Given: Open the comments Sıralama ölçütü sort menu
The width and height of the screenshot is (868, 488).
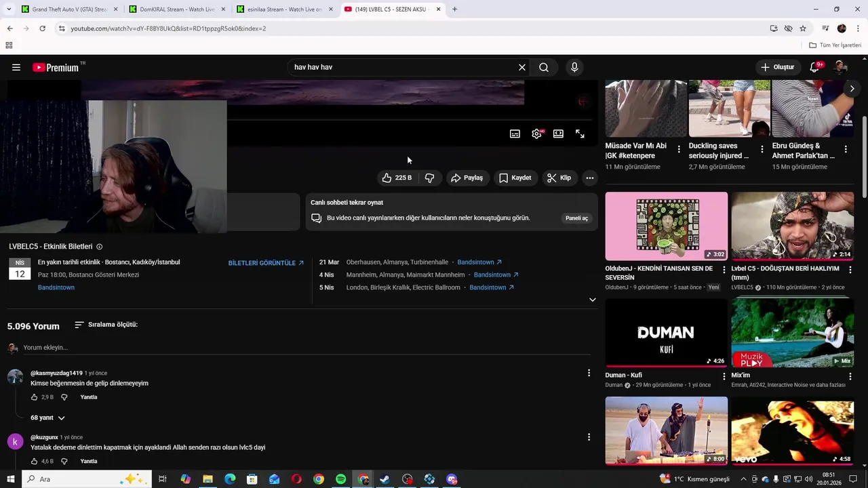Looking at the screenshot, I should coord(106,325).
